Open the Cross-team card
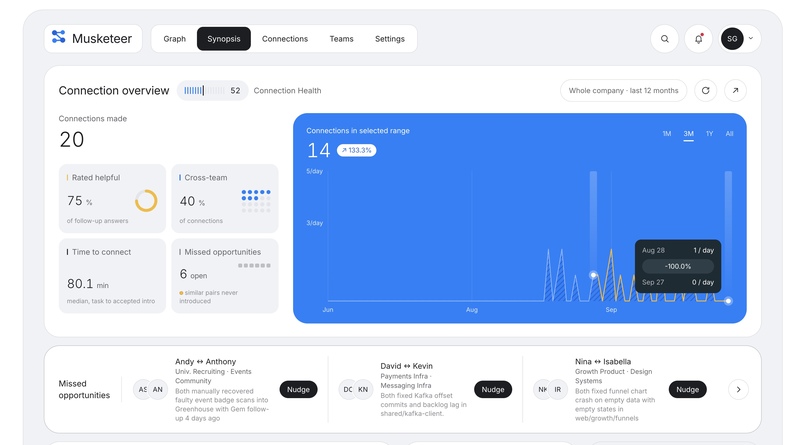The image size is (806, 445). click(225, 198)
